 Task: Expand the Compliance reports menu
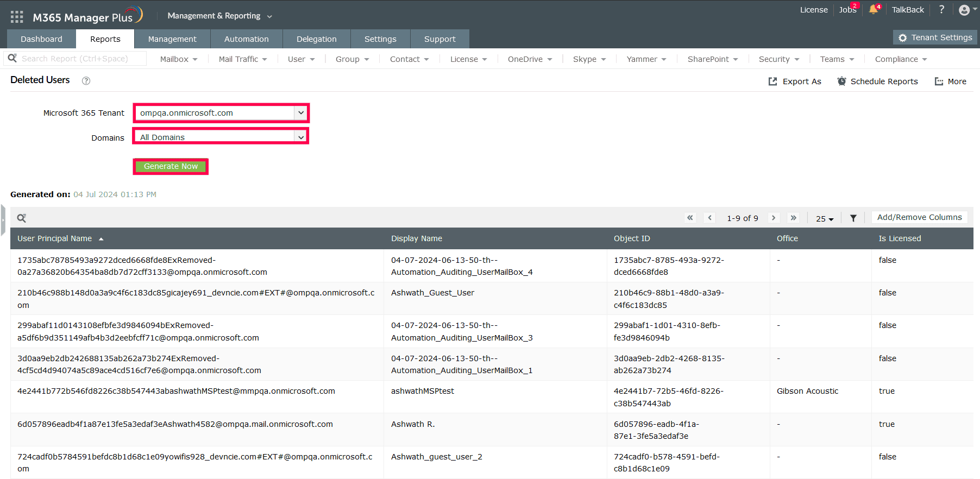pyautogui.click(x=901, y=59)
